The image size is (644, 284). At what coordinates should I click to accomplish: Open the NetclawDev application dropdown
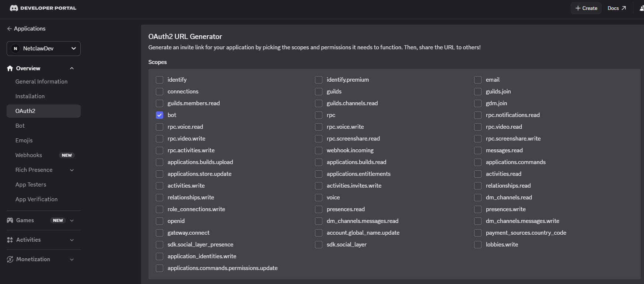(43, 49)
